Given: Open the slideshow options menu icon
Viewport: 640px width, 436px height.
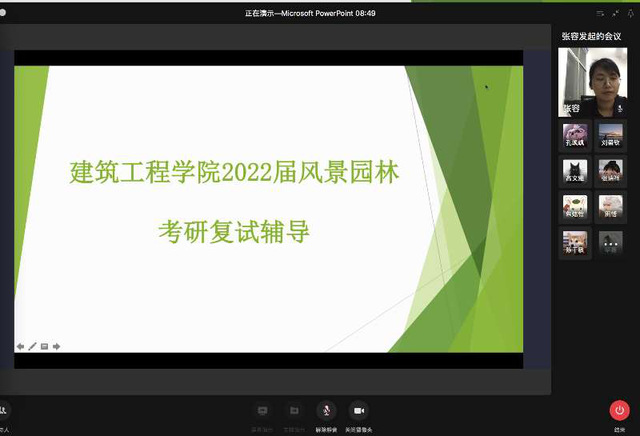Looking at the screenshot, I should tap(44, 346).
